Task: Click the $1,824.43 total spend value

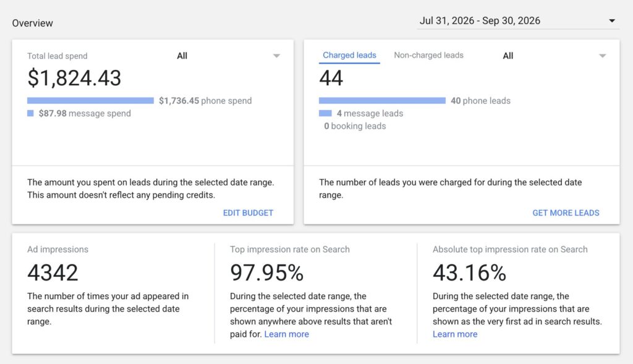Action: (x=74, y=78)
